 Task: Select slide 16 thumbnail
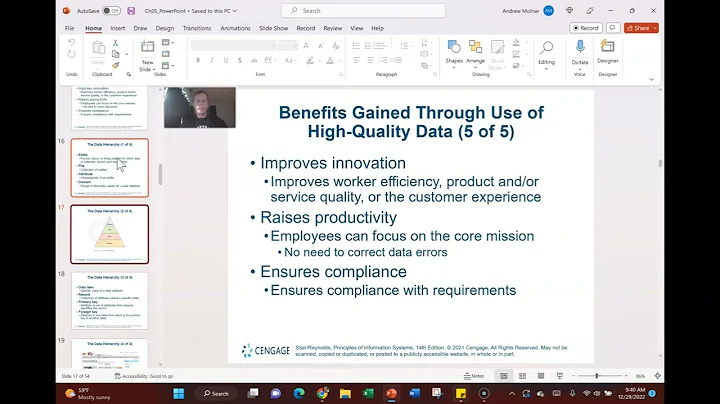coord(110,168)
